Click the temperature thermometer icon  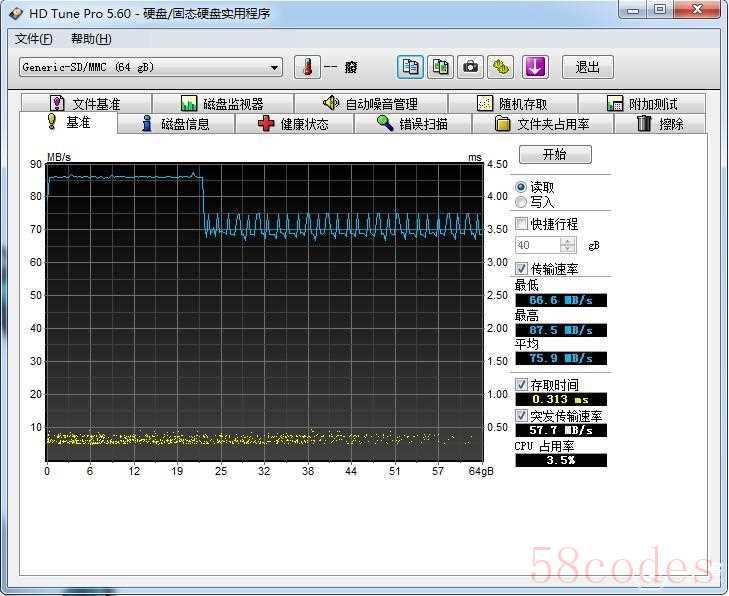point(307,67)
